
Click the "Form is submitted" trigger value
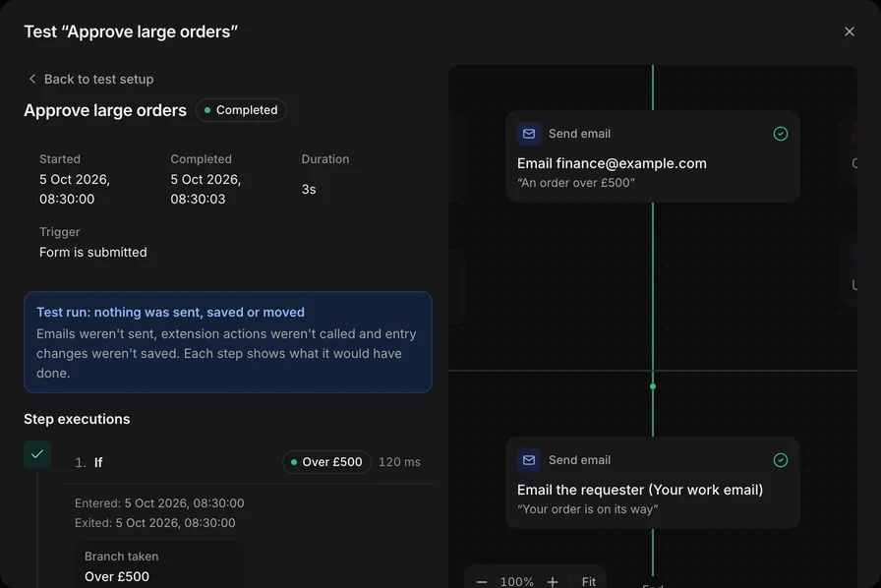[93, 253]
